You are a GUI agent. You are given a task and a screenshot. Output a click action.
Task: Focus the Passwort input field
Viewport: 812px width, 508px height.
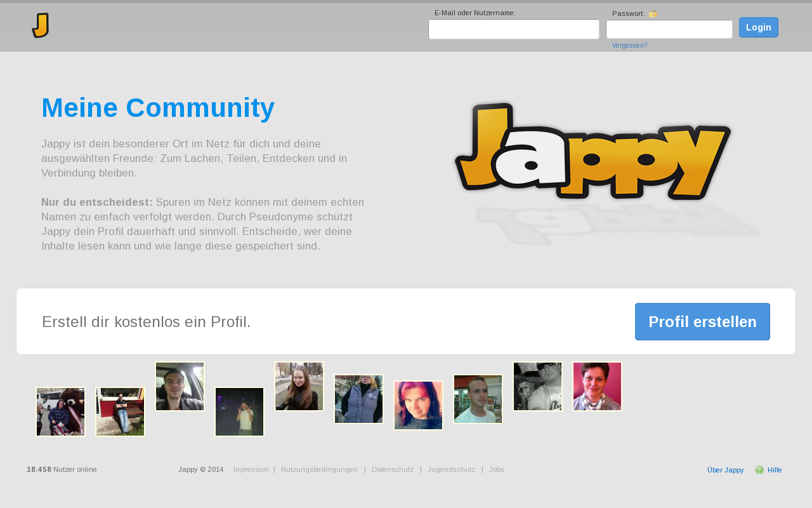669,29
